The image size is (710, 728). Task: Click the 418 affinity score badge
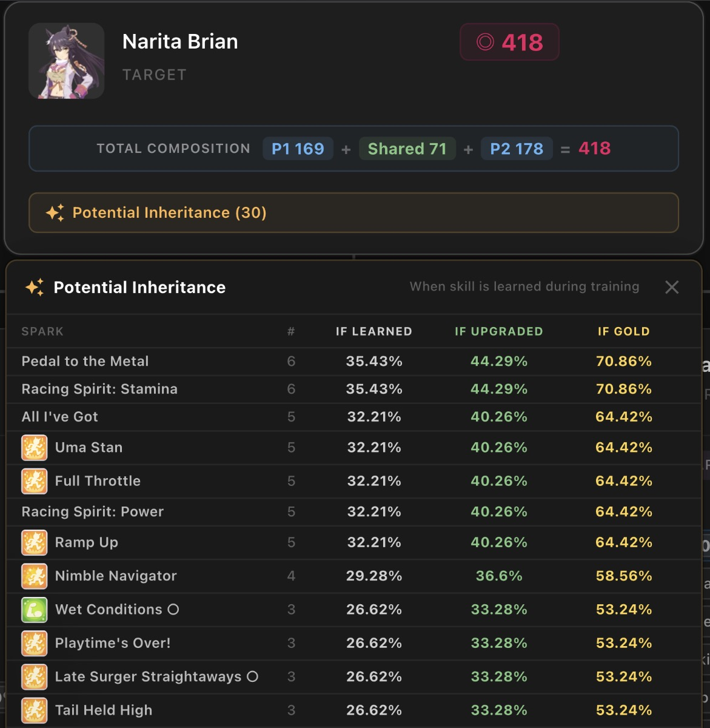tap(509, 42)
